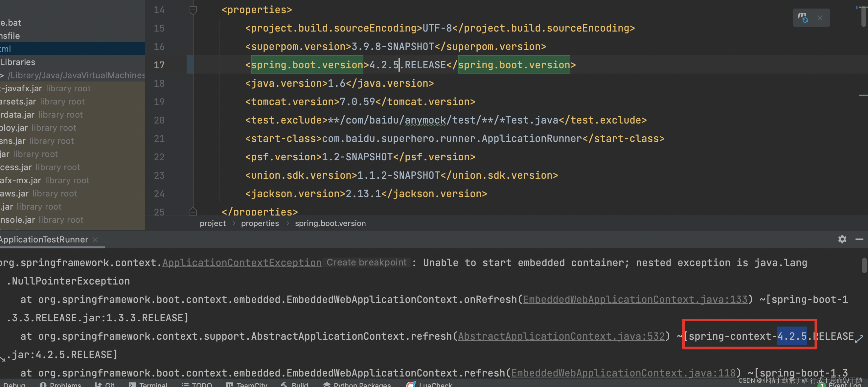The height and width of the screenshot is (387, 868).
Task: Hide the run tool window
Action: [x=859, y=239]
